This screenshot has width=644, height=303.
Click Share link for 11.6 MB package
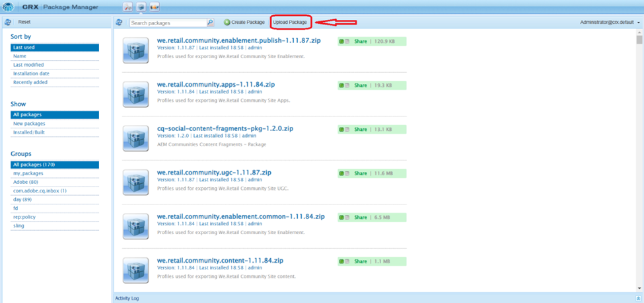click(360, 173)
